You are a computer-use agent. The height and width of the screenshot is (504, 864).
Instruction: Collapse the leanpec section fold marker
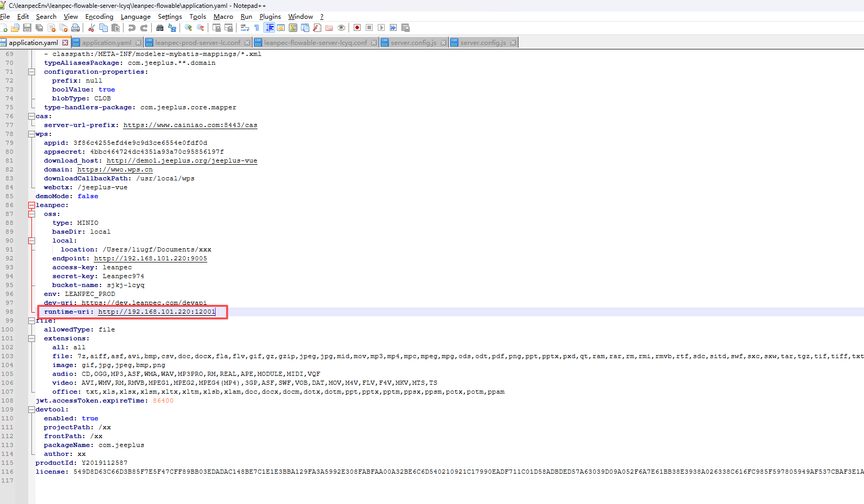[32, 205]
